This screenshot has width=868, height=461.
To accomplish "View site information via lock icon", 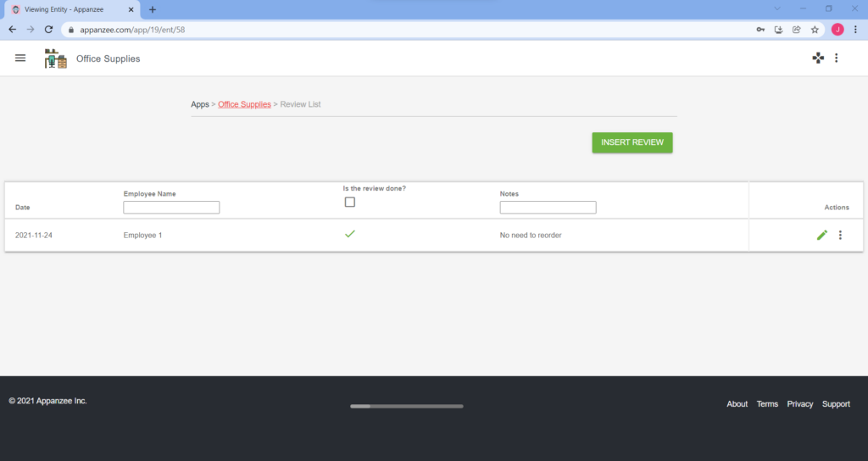I will [x=71, y=30].
